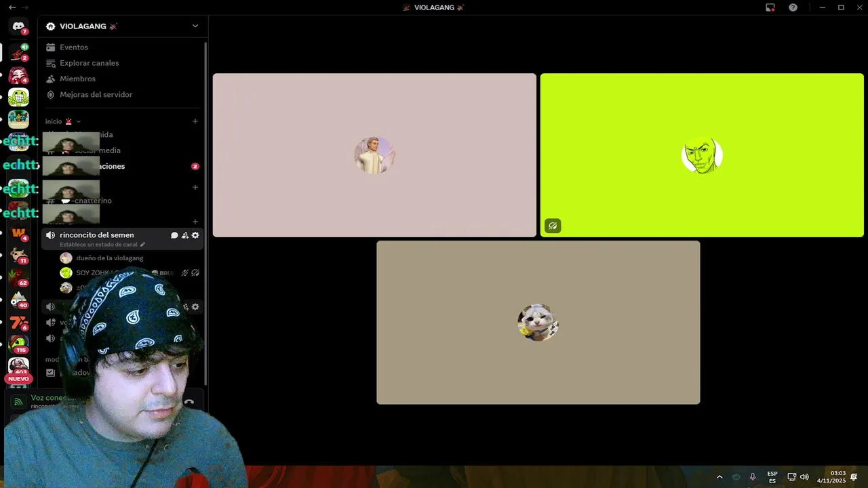Open the volume speaker tray icon
868x488 pixels.
coord(804,477)
